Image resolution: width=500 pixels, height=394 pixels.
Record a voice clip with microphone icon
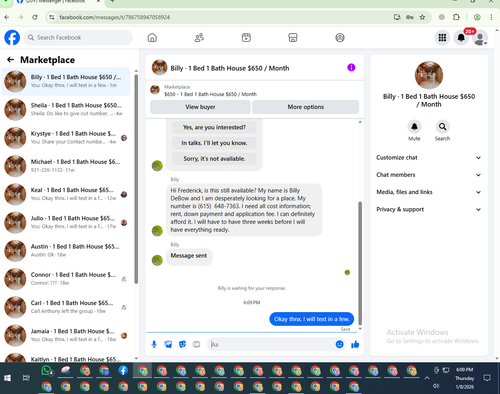click(x=154, y=344)
